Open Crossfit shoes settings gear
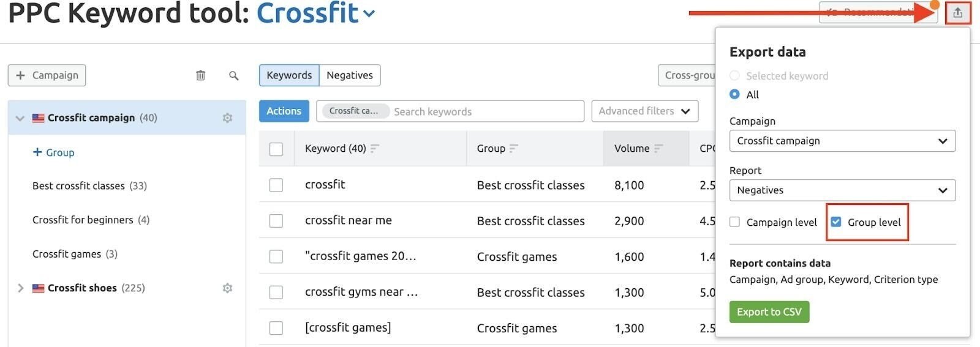This screenshot has height=347, width=980. click(227, 288)
